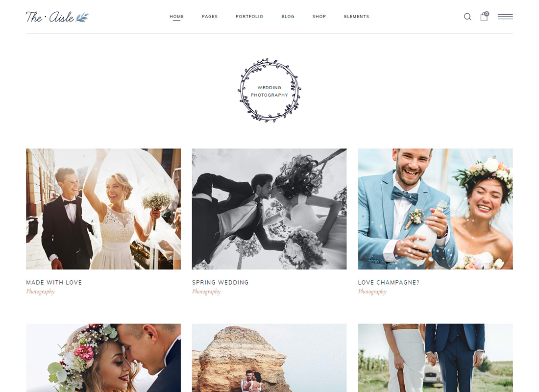
Task: Open the Pages menu
Action: point(210,17)
